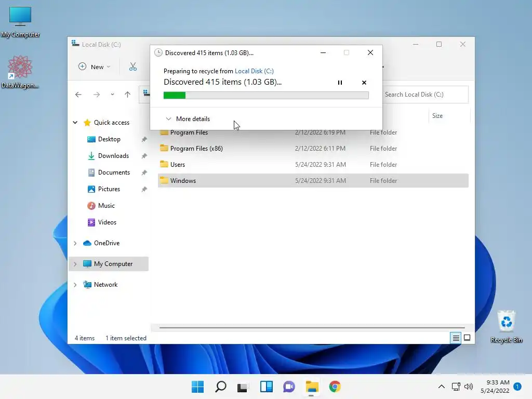Image resolution: width=532 pixels, height=399 pixels.
Task: Open Music in Quick access
Action: pyautogui.click(x=106, y=206)
